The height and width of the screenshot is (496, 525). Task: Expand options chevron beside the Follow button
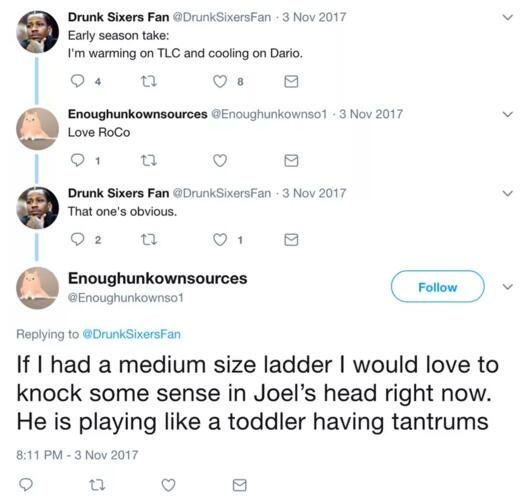[508, 287]
